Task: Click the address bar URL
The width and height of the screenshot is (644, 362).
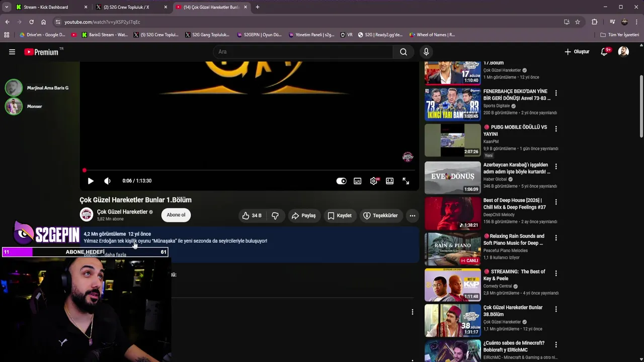Action: coord(102,22)
